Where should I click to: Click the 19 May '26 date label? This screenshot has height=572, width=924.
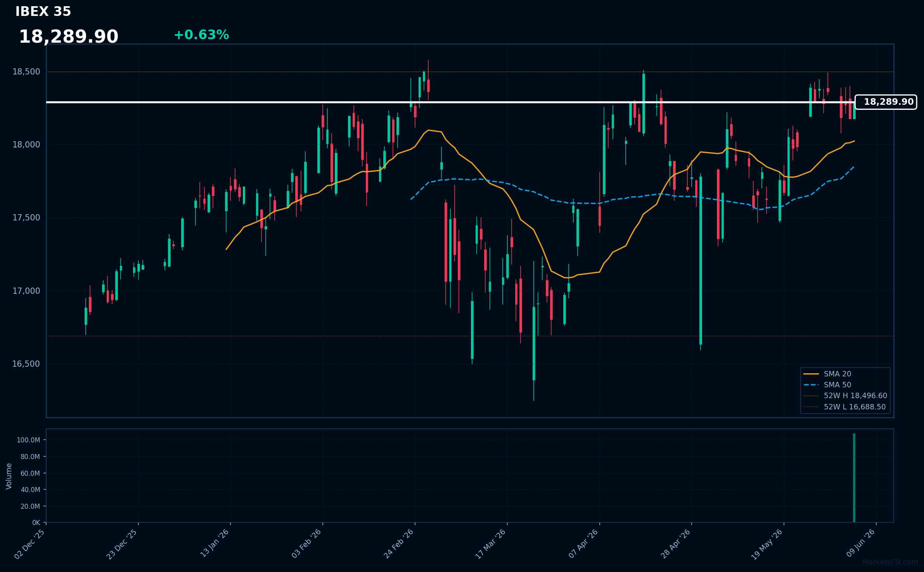(x=767, y=544)
